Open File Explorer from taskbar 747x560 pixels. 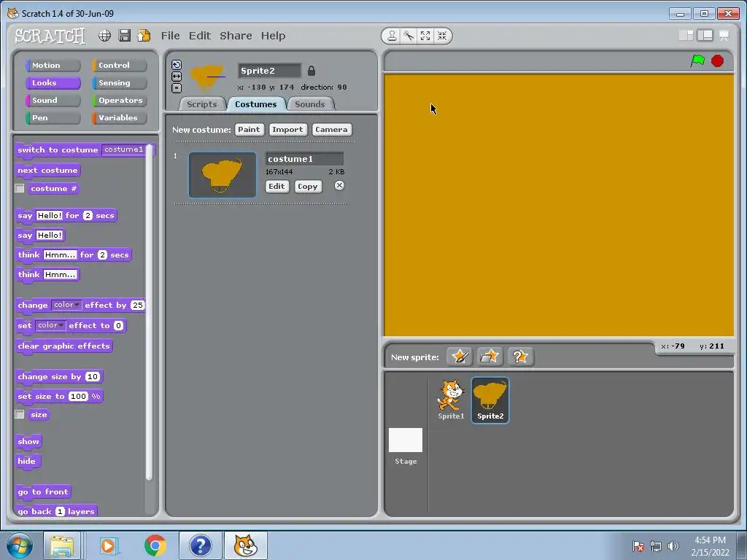(x=62, y=545)
